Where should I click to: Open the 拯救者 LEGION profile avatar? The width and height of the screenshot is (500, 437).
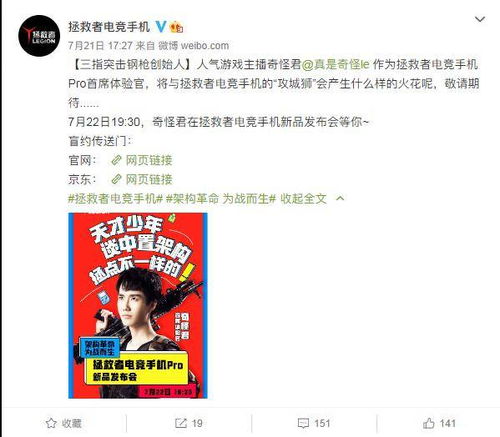39,36
